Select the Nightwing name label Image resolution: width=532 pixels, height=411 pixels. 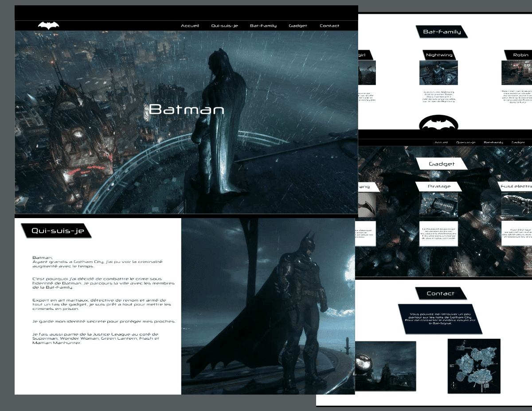coord(439,55)
